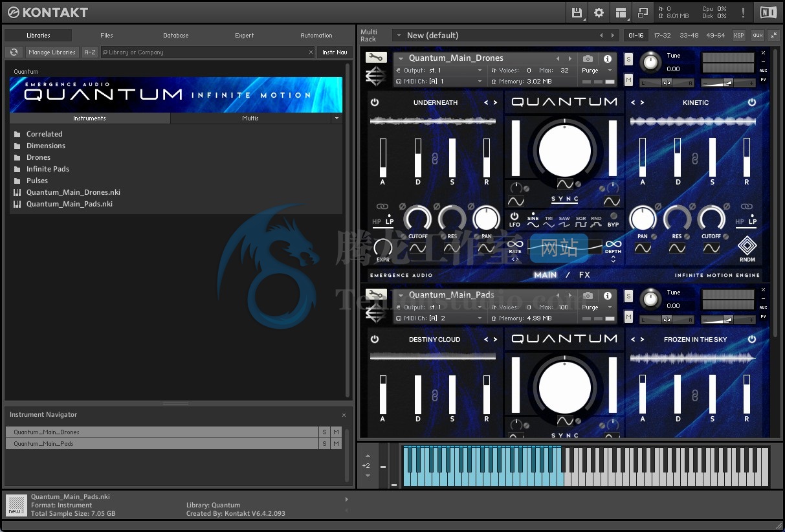Solo the Quantum_Main_Drones instrument
This screenshot has height=532, width=785.
point(628,59)
